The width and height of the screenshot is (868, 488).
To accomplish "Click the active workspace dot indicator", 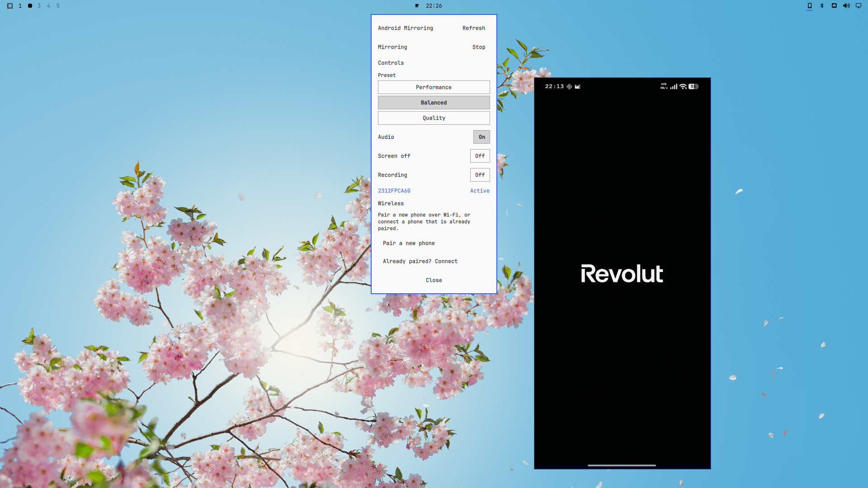I will pos(30,6).
